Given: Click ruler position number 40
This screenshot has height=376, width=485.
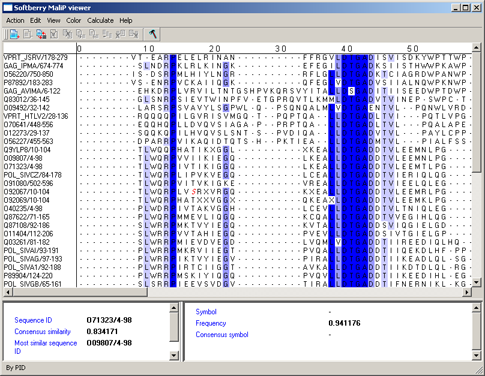Looking at the screenshot, I should 347,49.
